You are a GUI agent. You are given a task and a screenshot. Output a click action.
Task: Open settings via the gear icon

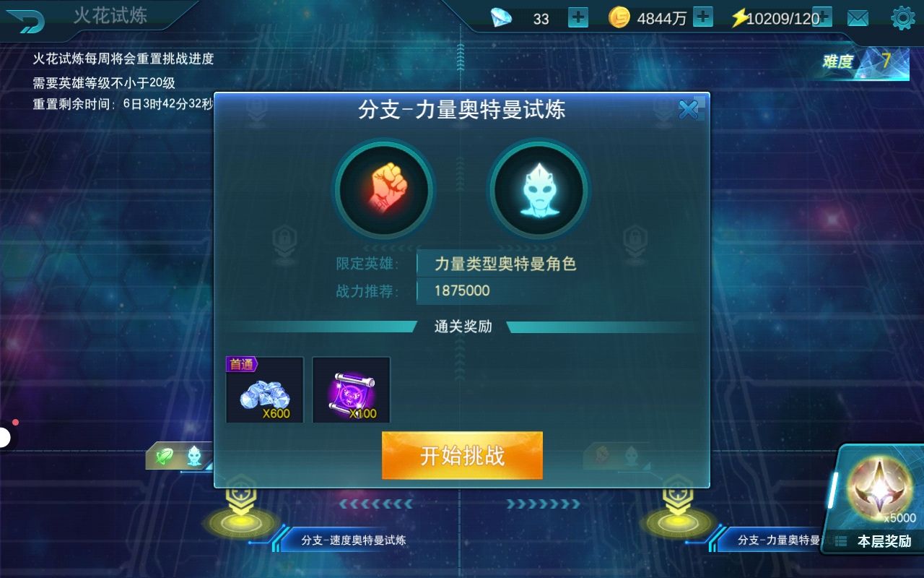tap(902, 18)
